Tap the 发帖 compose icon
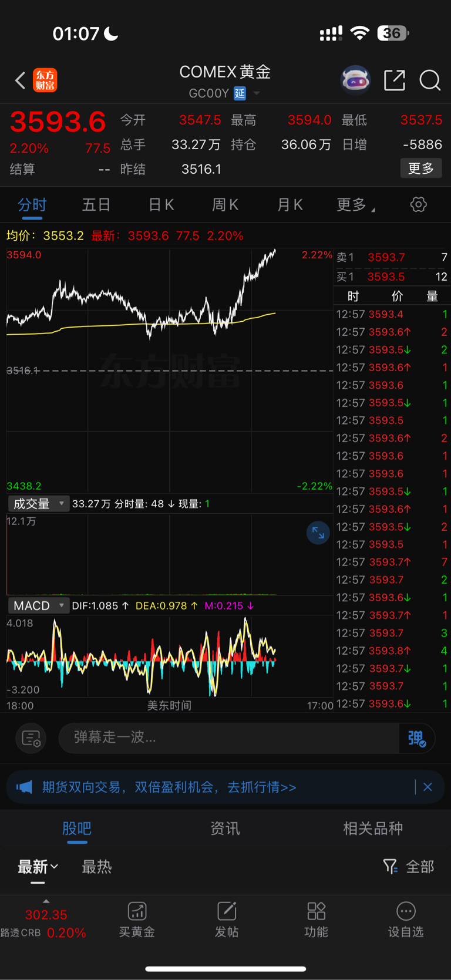 click(227, 911)
